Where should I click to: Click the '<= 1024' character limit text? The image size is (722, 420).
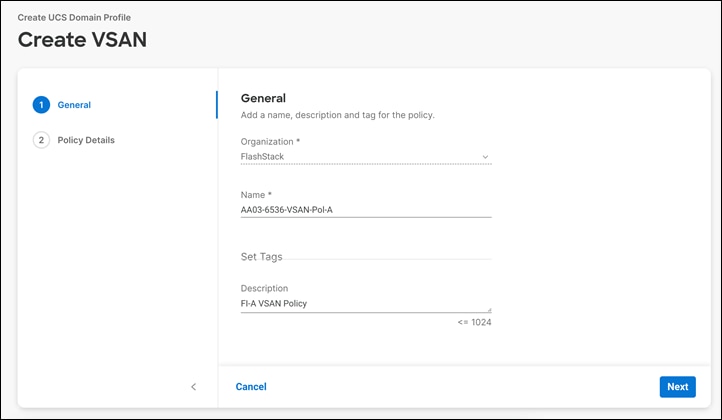[474, 322]
